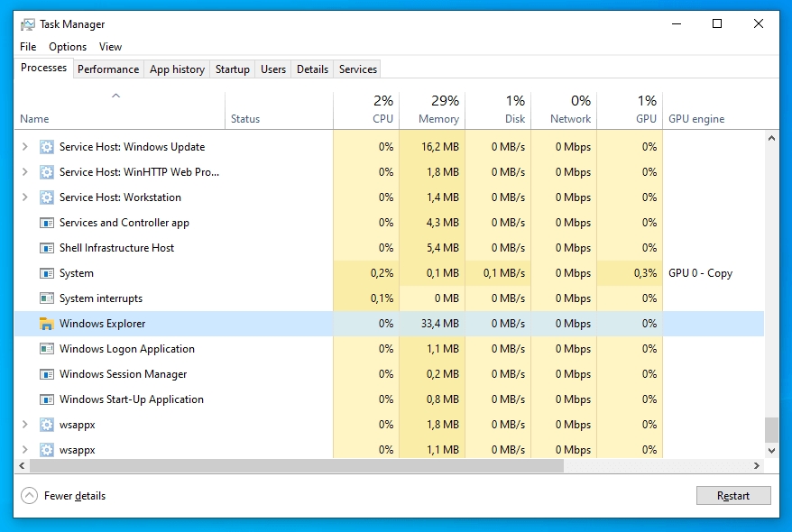Switch to the Performance tab

(108, 69)
